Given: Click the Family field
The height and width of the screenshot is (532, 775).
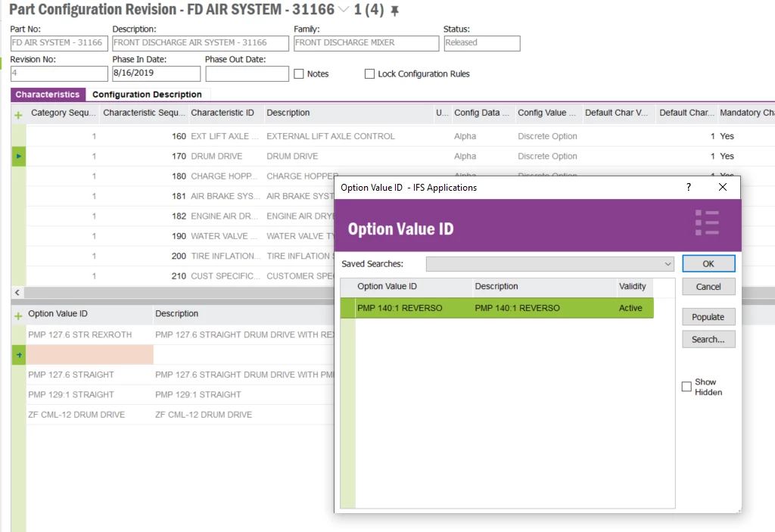Looking at the screenshot, I should pyautogui.click(x=366, y=43).
